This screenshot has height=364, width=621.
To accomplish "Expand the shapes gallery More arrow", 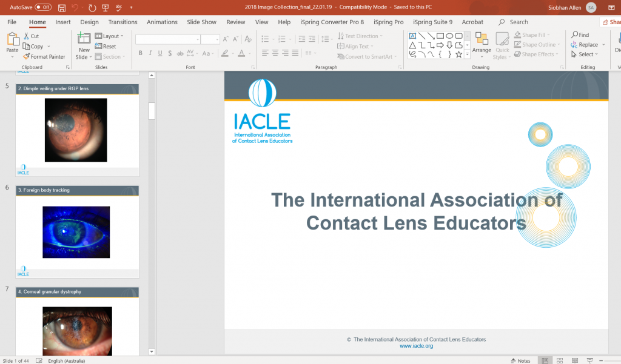I will click(x=468, y=55).
